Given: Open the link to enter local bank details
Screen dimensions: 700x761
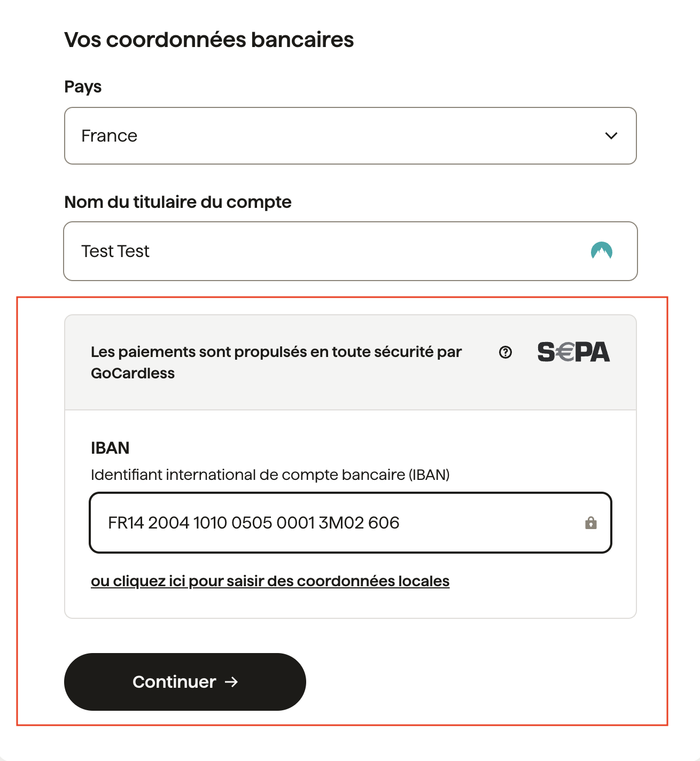Looking at the screenshot, I should click(270, 581).
